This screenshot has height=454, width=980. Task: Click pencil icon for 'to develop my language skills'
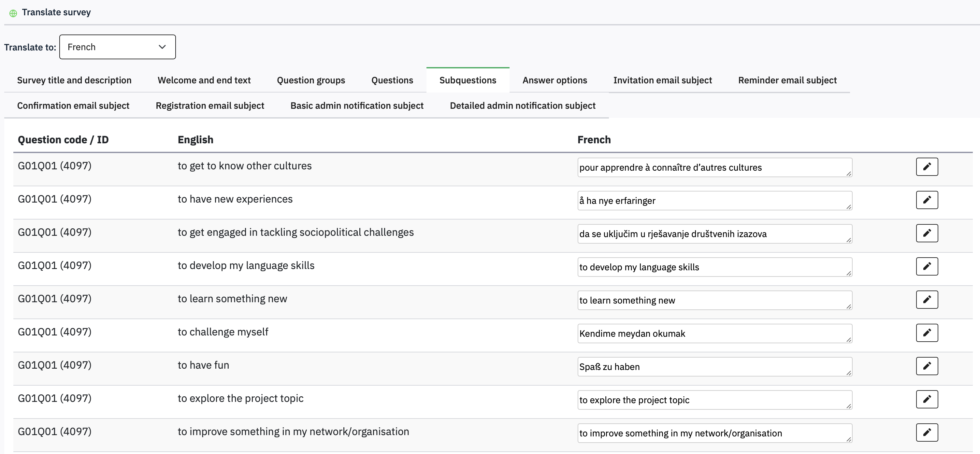927,266
